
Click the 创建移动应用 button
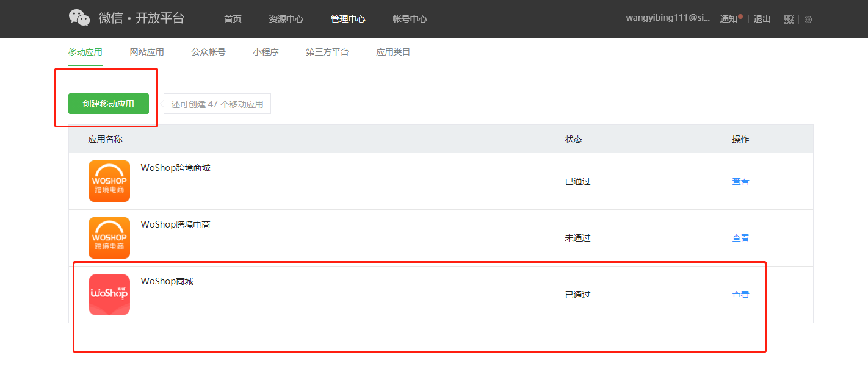click(109, 104)
